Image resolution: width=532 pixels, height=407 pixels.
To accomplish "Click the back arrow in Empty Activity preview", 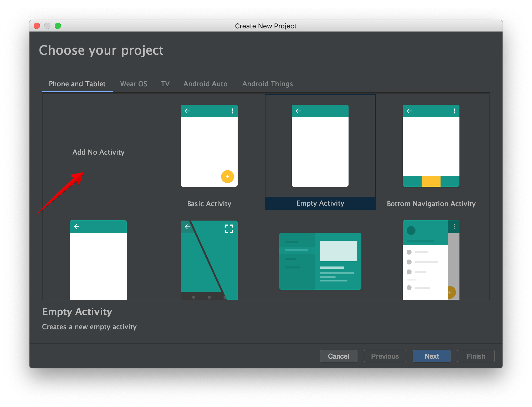I will click(298, 111).
